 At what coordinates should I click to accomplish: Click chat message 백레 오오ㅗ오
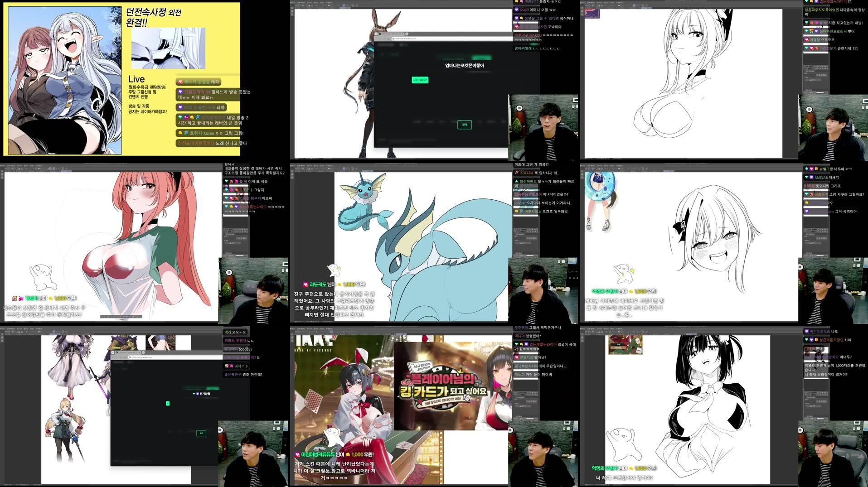(235, 332)
